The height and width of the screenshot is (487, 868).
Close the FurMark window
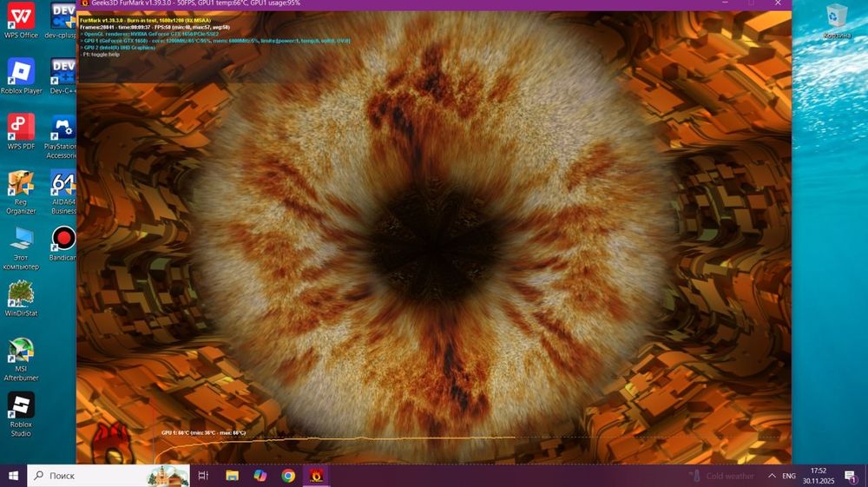tap(778, 3)
